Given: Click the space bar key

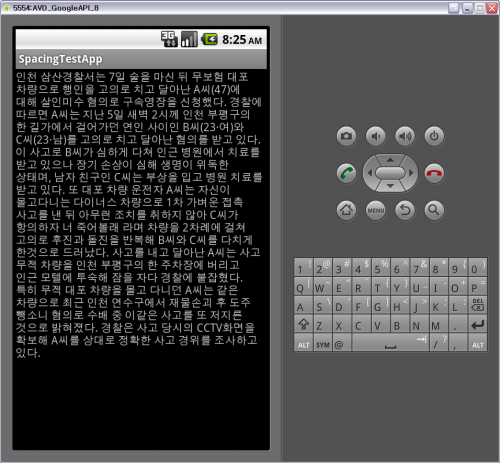Looking at the screenshot, I should [390, 343].
